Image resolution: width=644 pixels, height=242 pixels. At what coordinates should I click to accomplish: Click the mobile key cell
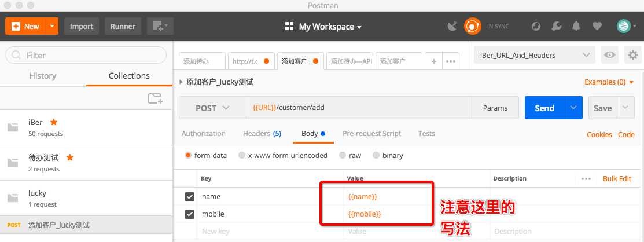(x=270, y=214)
